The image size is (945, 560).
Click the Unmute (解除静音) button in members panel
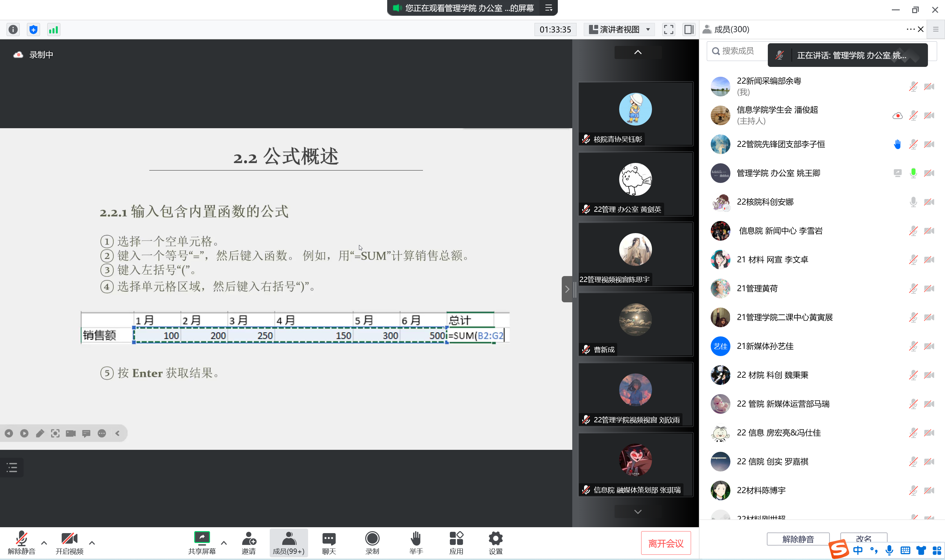click(x=798, y=539)
